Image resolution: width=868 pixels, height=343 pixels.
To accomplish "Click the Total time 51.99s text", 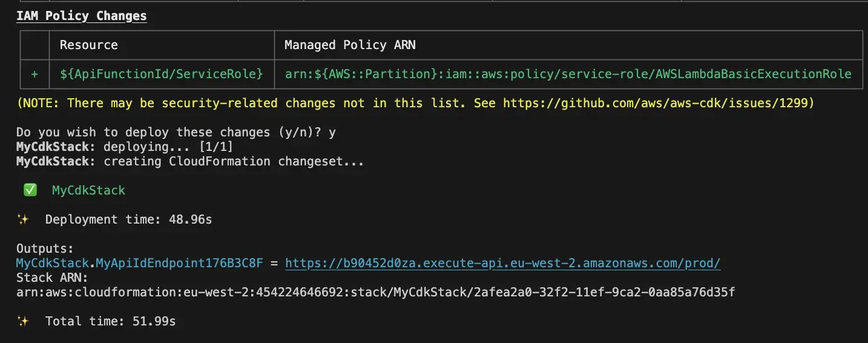I will click(x=110, y=321).
